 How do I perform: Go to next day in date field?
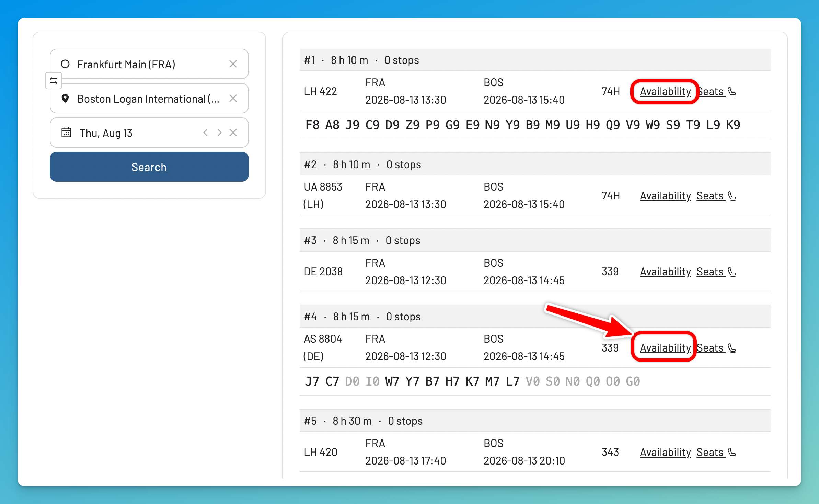coord(219,133)
